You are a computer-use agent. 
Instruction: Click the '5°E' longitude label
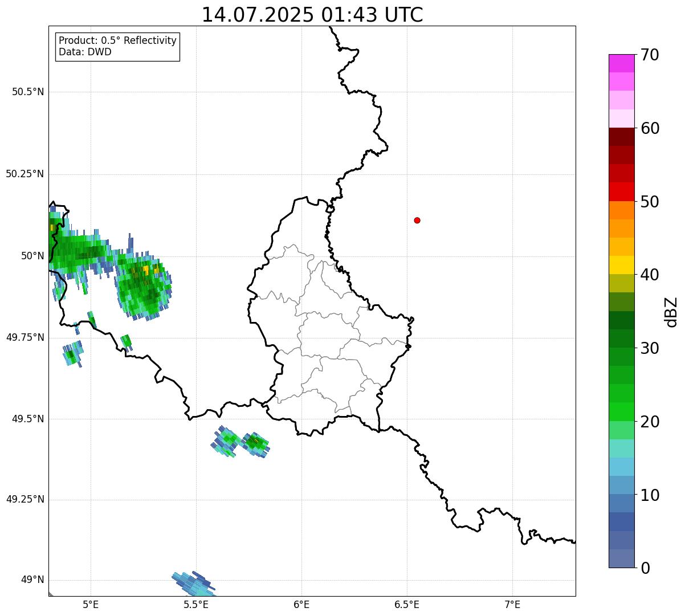click(x=91, y=605)
